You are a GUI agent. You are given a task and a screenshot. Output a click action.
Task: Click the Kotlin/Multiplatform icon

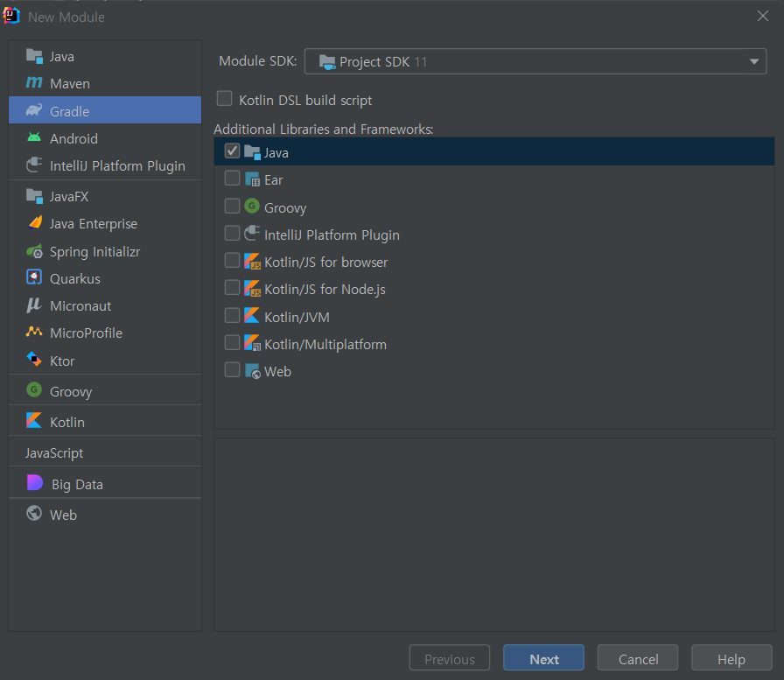pyautogui.click(x=253, y=343)
